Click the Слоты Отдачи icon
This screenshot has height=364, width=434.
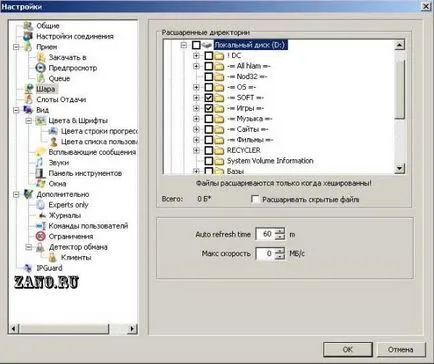pyautogui.click(x=29, y=99)
